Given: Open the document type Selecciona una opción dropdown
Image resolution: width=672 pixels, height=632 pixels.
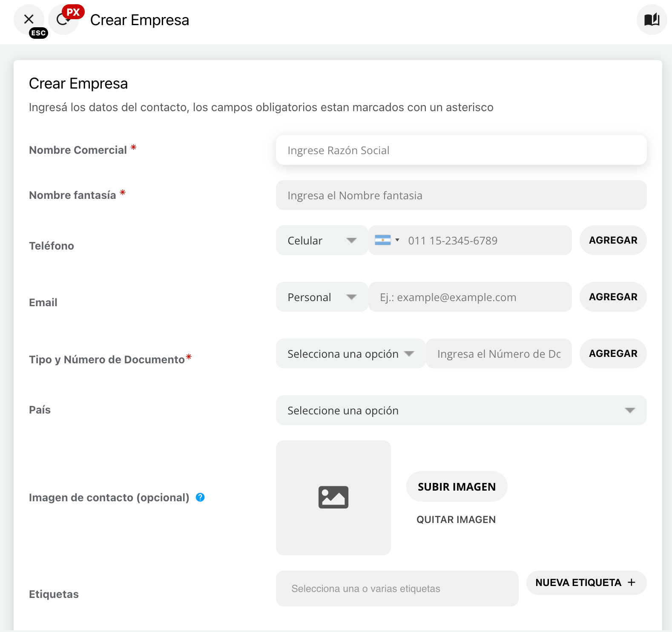Looking at the screenshot, I should point(350,353).
